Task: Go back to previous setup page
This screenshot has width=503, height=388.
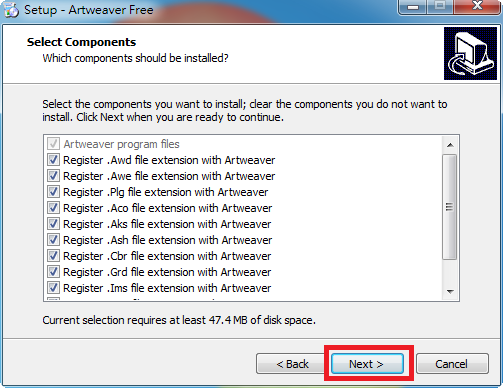Action: pyautogui.click(x=292, y=364)
